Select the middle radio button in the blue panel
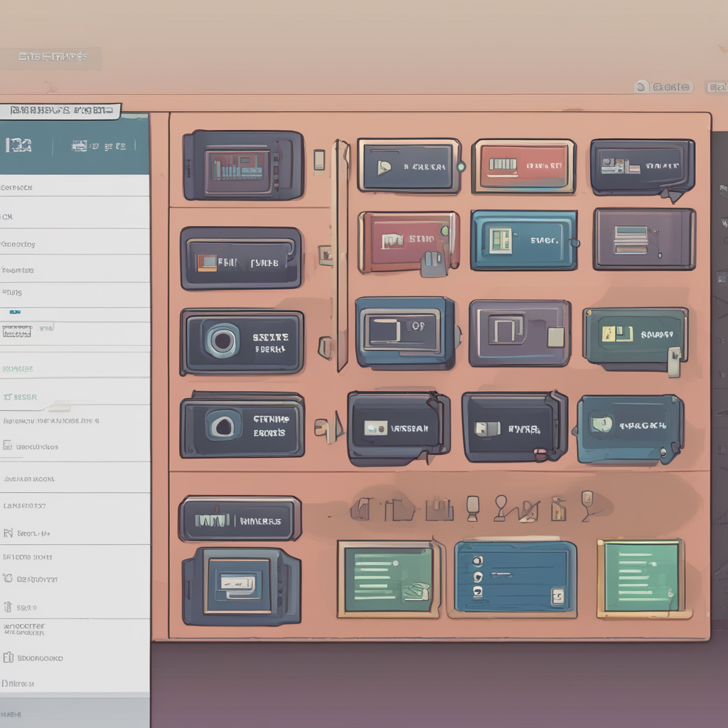 (478, 577)
